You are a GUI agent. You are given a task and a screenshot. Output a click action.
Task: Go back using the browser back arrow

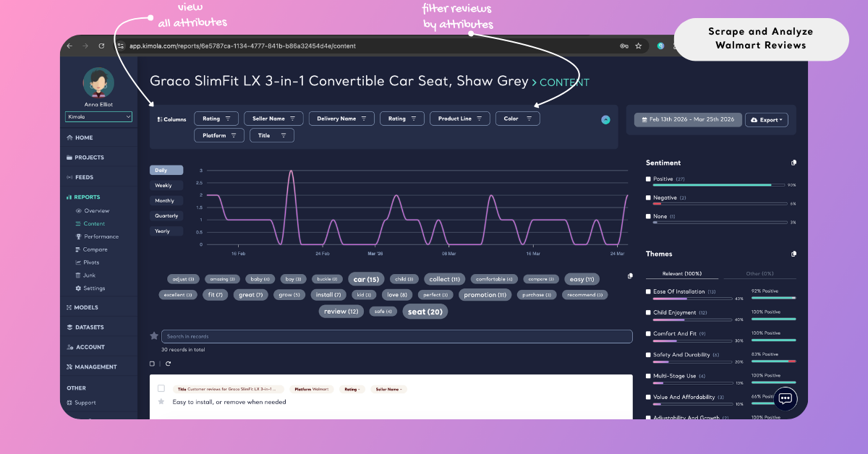[69, 46]
